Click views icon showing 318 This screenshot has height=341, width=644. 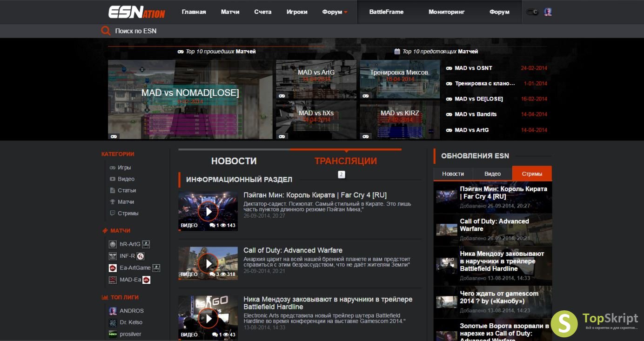coord(223,274)
